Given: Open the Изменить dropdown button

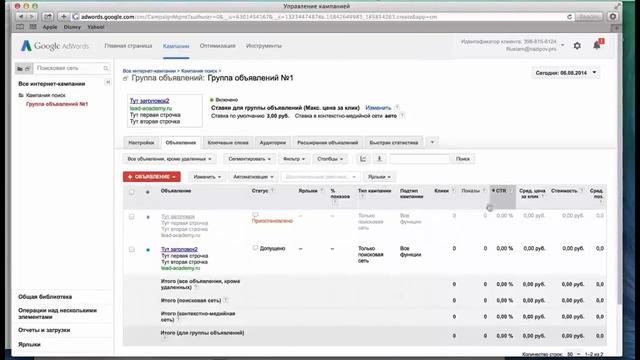Looking at the screenshot, I should click(x=207, y=177).
